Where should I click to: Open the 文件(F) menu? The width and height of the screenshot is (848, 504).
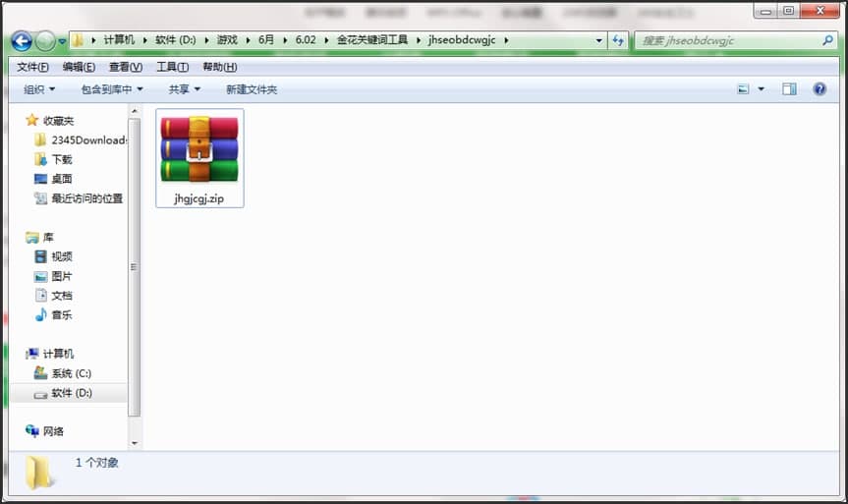pyautogui.click(x=32, y=67)
